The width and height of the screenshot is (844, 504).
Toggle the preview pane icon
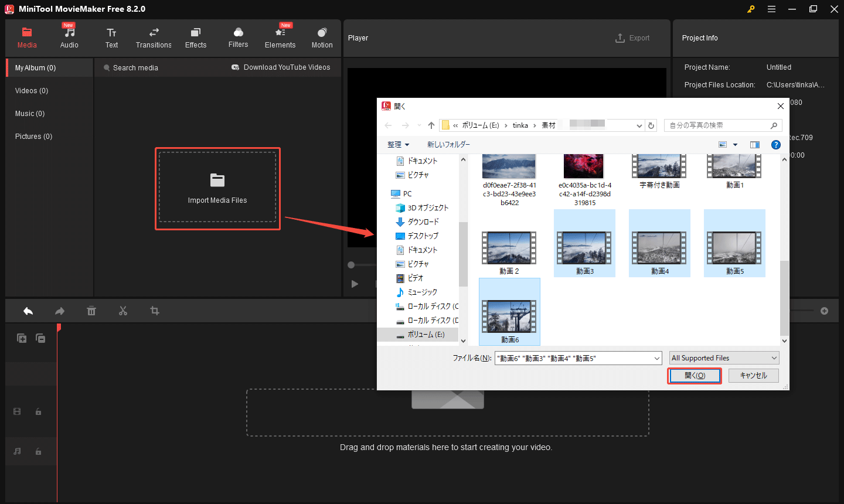[755, 145]
